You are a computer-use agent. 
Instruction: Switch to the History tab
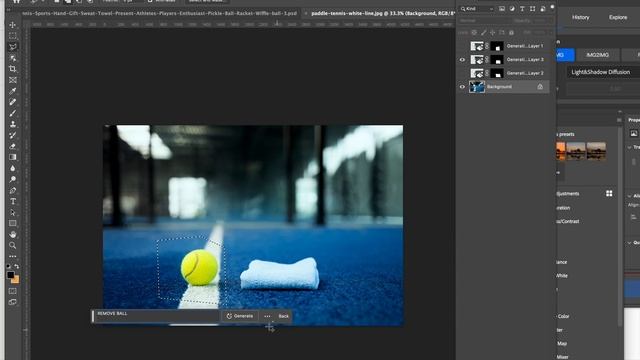580,18
